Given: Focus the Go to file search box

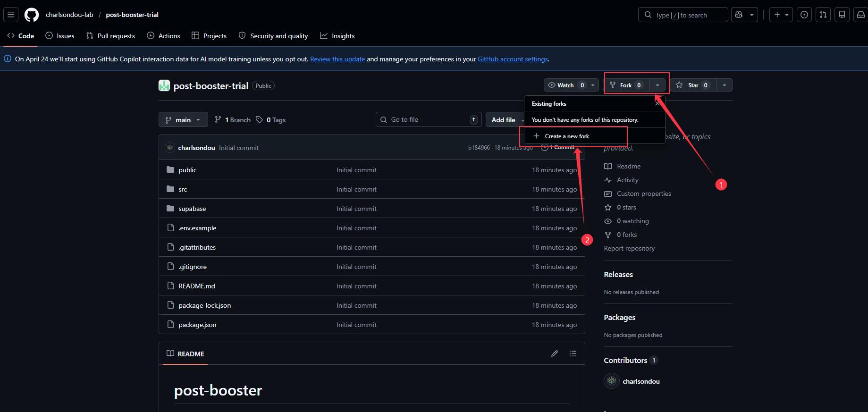Looking at the screenshot, I should pyautogui.click(x=429, y=119).
